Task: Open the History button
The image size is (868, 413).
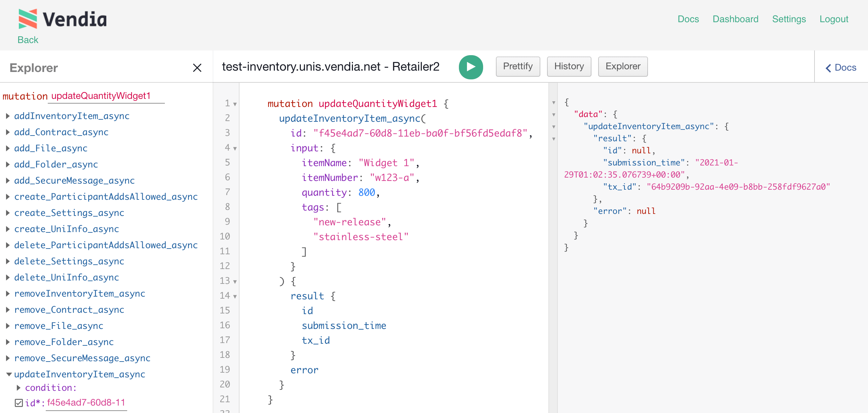Action: coord(569,66)
